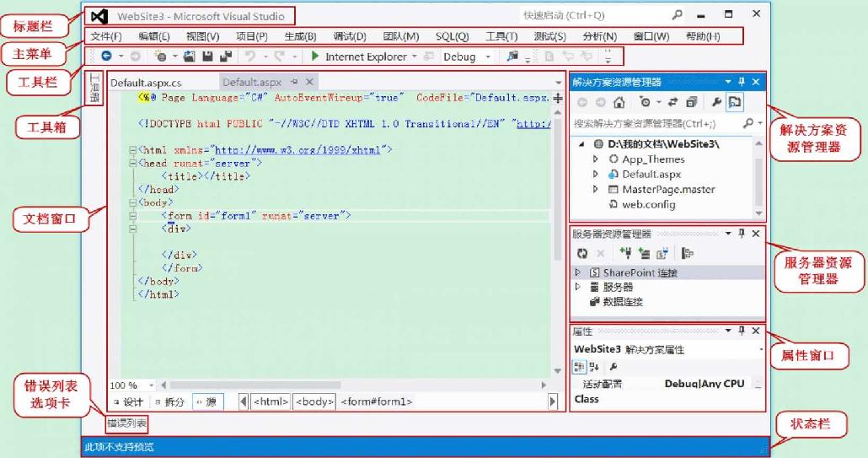This screenshot has width=868, height=458.
Task: Click the single-disk Save icon
Action: 207,56
